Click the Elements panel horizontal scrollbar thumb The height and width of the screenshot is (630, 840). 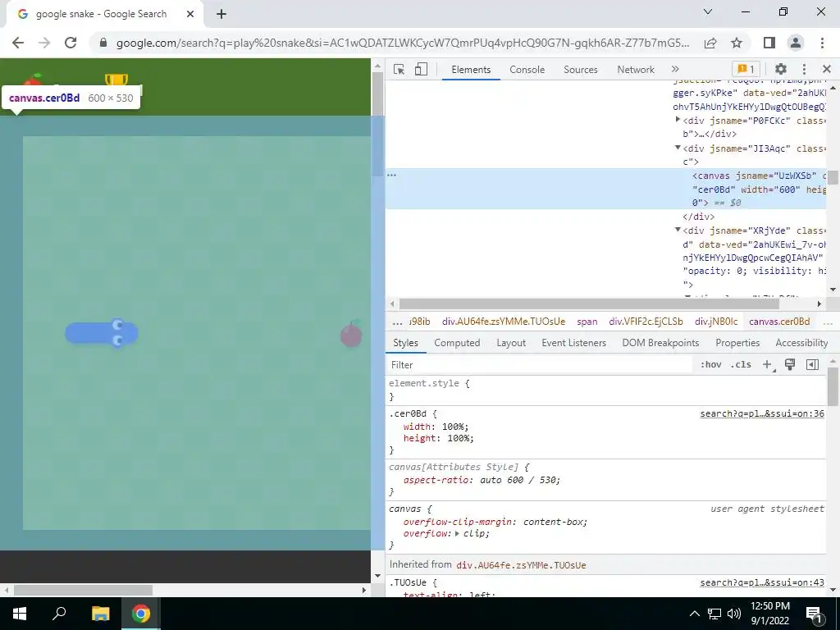click(589, 304)
